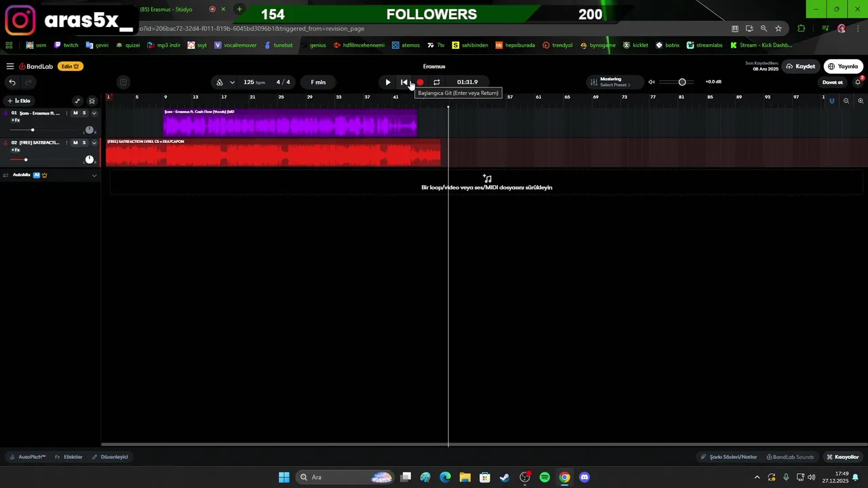868x488 pixels.
Task: Go to beginning of the song
Action: [x=404, y=82]
